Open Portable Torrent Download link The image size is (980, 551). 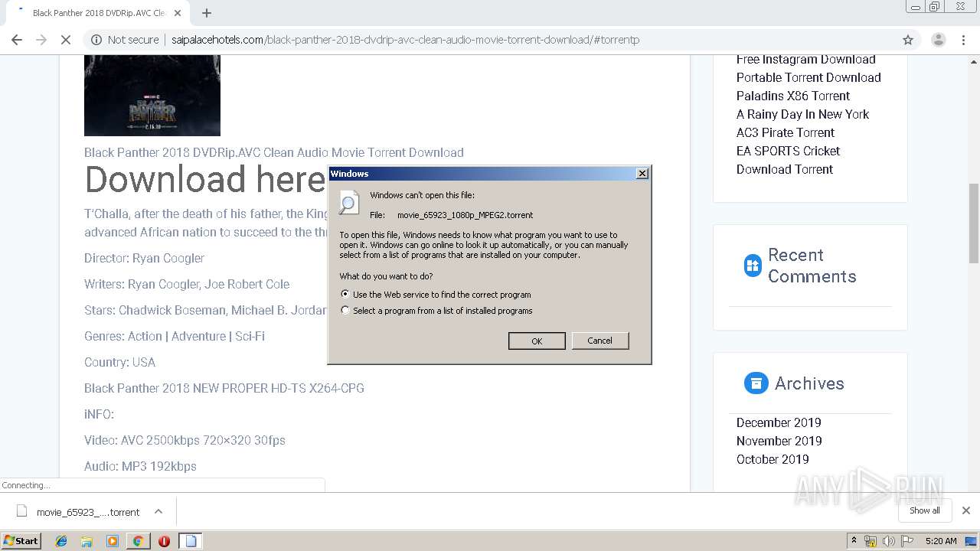(x=808, y=77)
